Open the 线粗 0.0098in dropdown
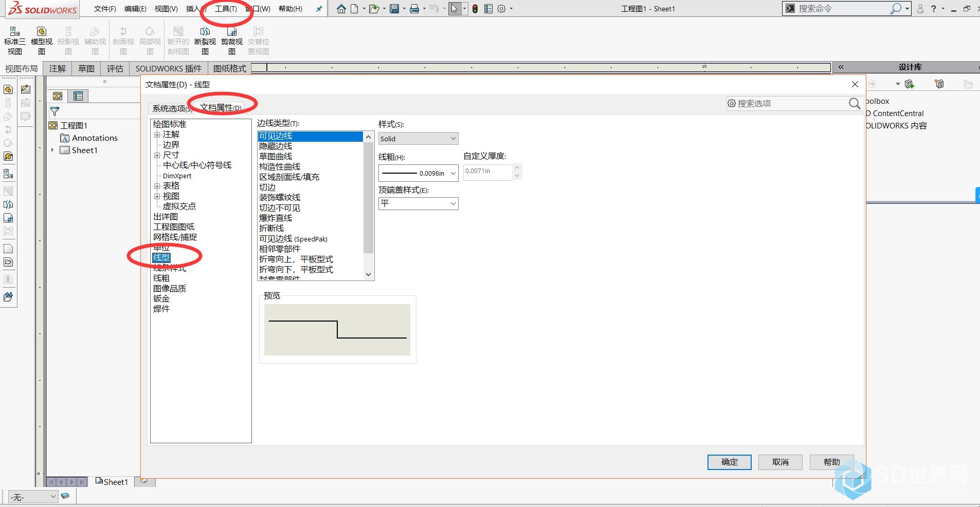The height and width of the screenshot is (507, 980). [x=418, y=173]
